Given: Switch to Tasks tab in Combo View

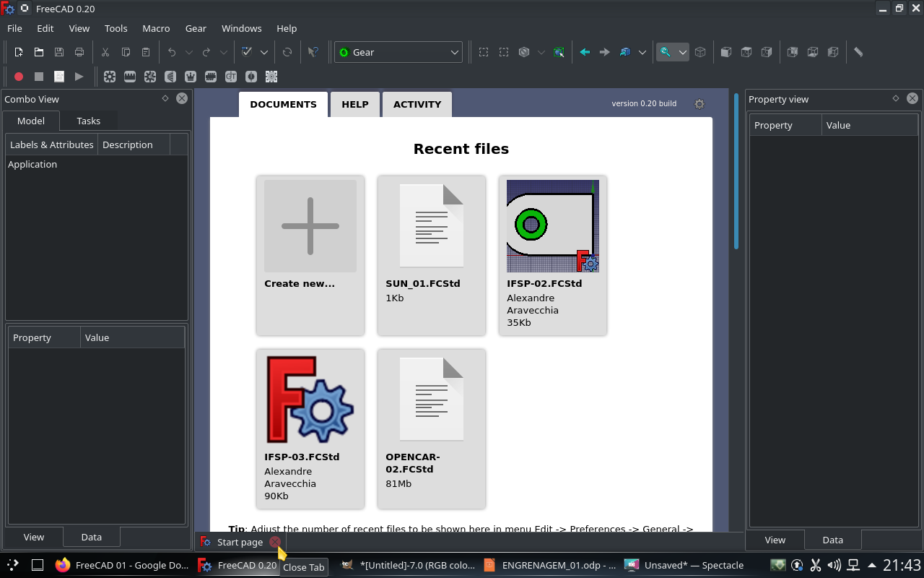Looking at the screenshot, I should tap(88, 121).
